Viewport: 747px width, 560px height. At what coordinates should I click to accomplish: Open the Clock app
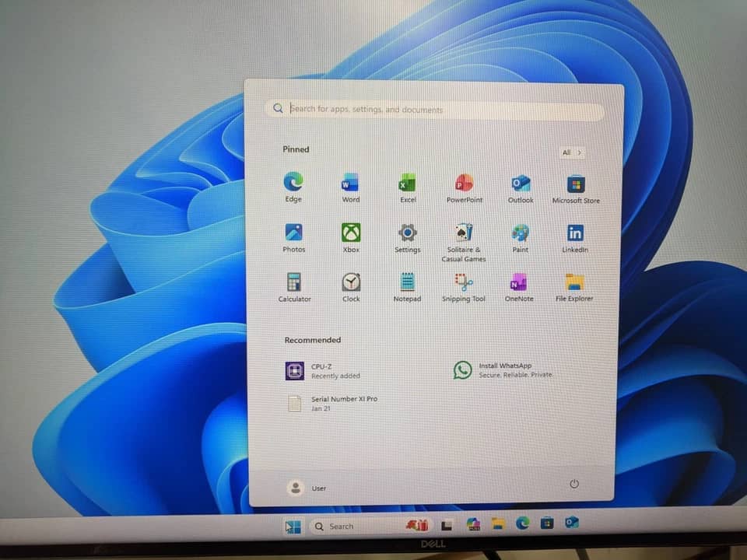point(351,287)
